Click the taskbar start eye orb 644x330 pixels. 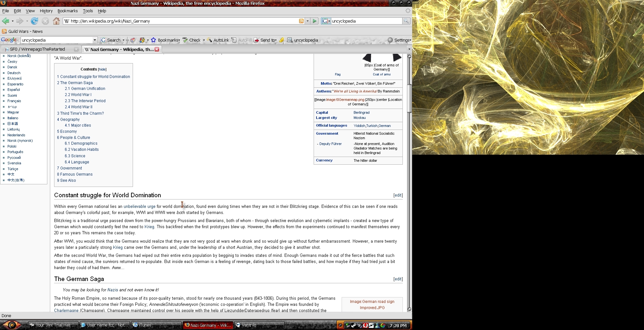pos(12,325)
